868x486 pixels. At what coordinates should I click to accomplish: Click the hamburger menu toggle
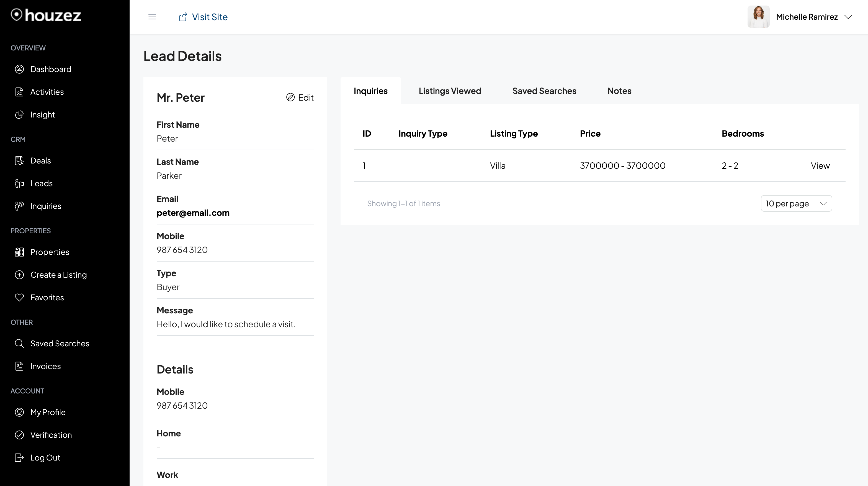pyautogui.click(x=152, y=17)
